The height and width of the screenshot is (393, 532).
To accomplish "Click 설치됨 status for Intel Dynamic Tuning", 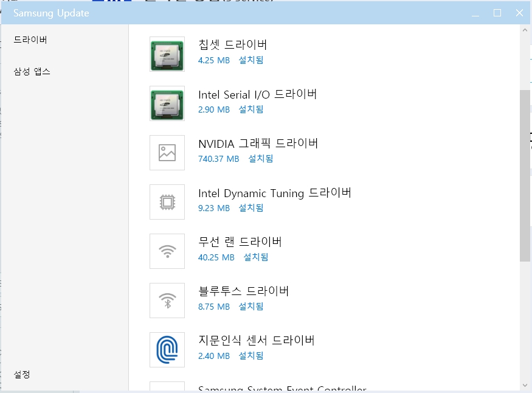I will (251, 207).
